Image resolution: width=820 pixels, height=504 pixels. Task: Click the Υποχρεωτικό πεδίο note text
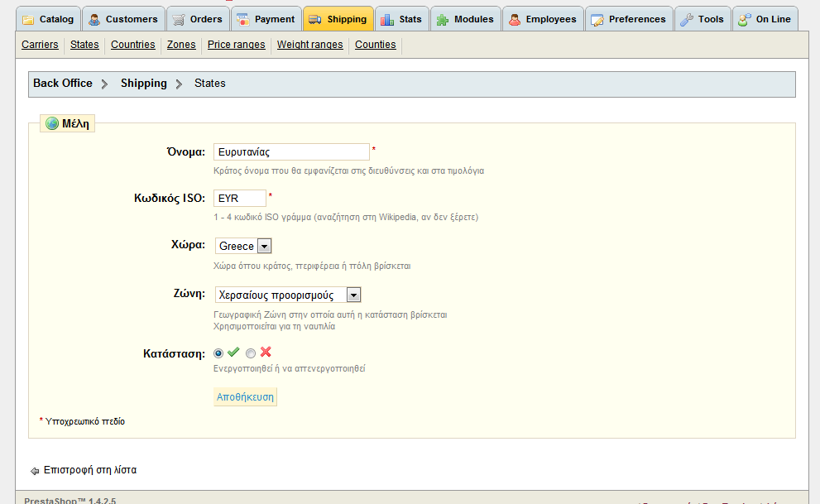coord(85,421)
